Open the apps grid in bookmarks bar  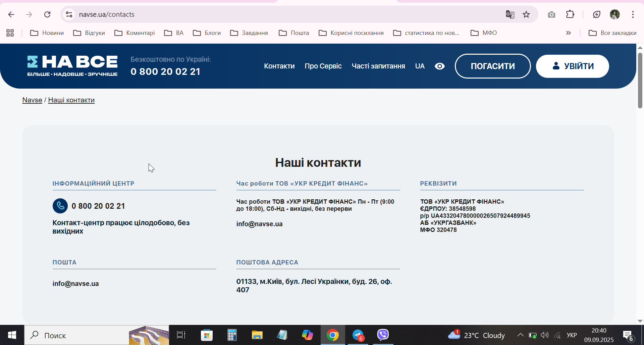coord(10,33)
